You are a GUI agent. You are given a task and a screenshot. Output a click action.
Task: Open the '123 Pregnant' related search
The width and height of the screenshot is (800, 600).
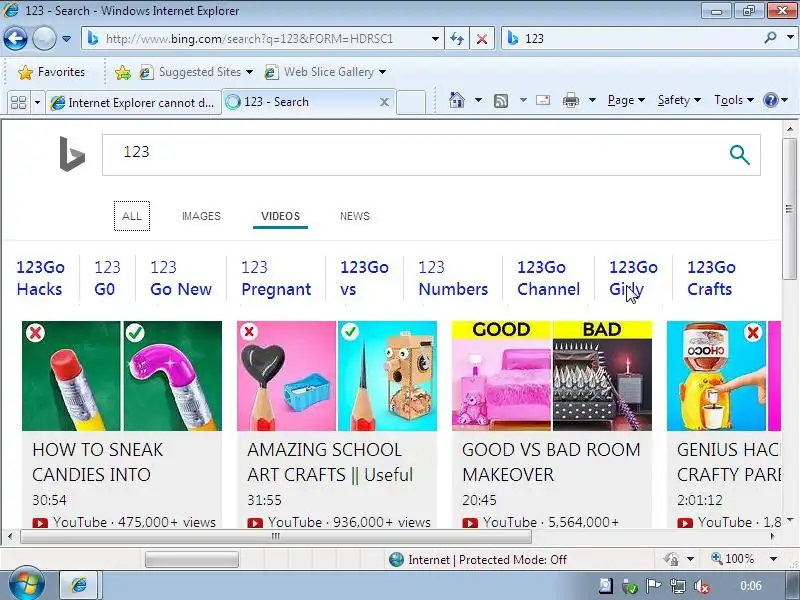pos(276,278)
